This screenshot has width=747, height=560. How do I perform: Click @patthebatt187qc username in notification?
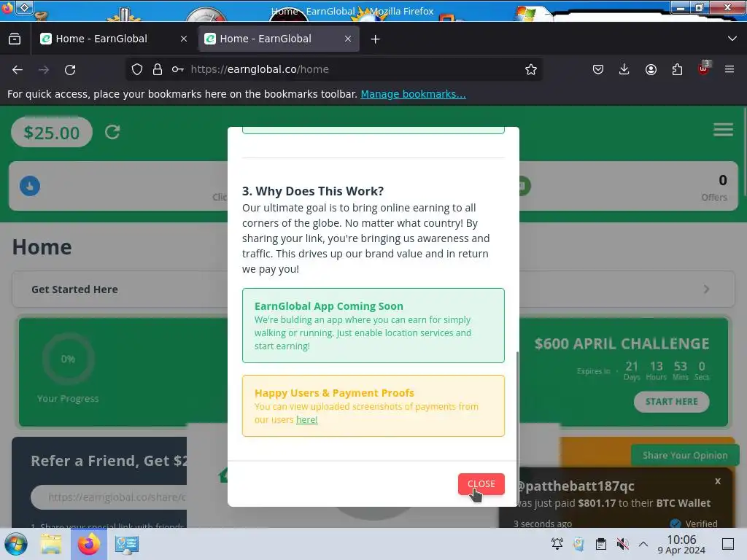[x=576, y=486]
